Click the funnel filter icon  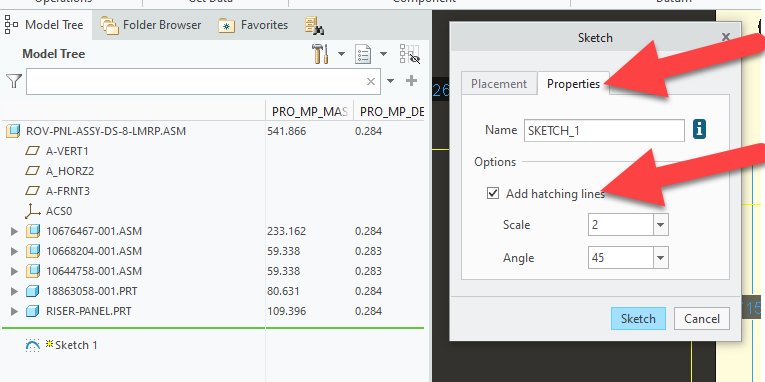(x=14, y=81)
